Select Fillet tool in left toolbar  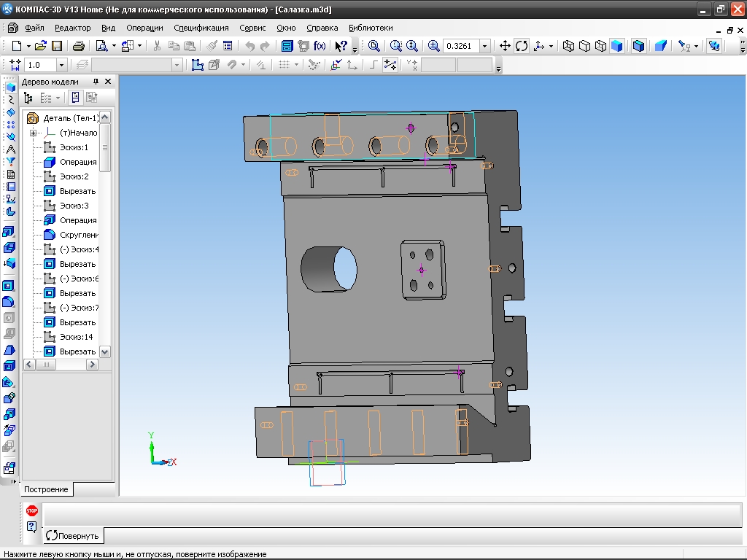(x=9, y=302)
